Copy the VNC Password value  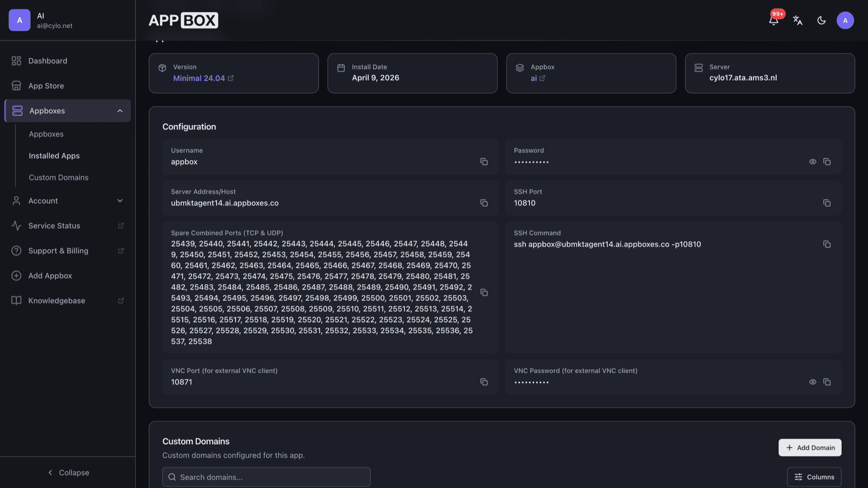click(827, 382)
